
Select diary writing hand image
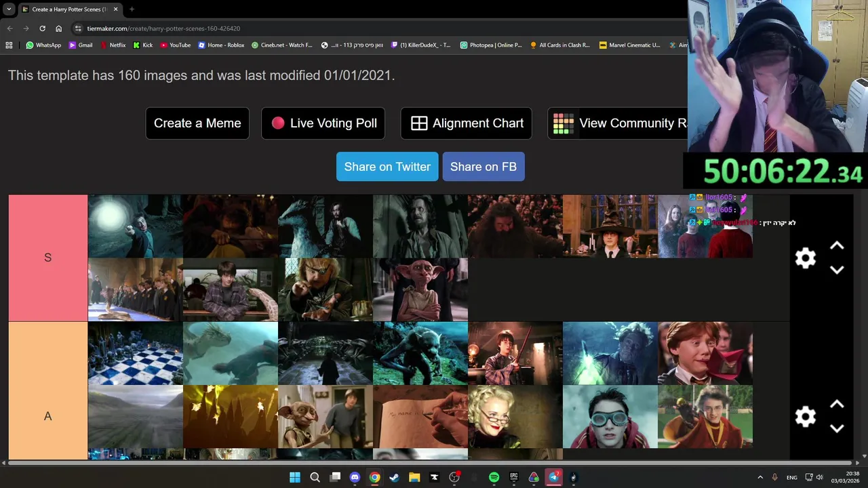(x=420, y=417)
